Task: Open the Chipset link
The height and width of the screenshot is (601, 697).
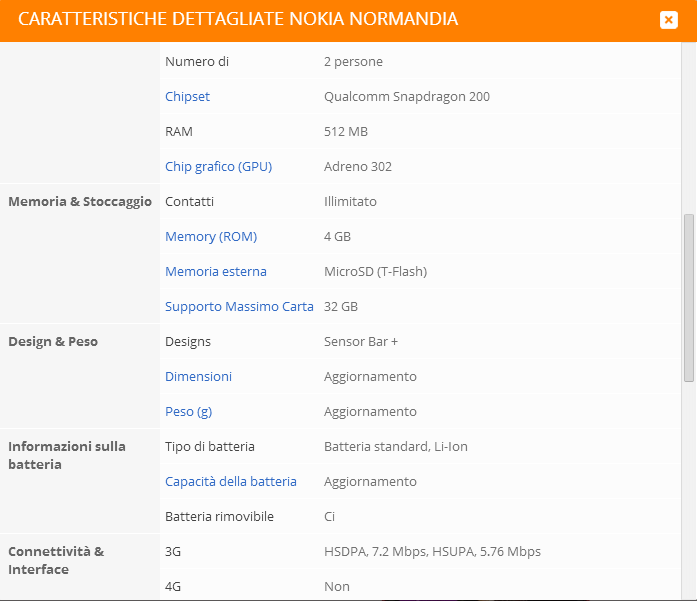Action: click(x=187, y=96)
